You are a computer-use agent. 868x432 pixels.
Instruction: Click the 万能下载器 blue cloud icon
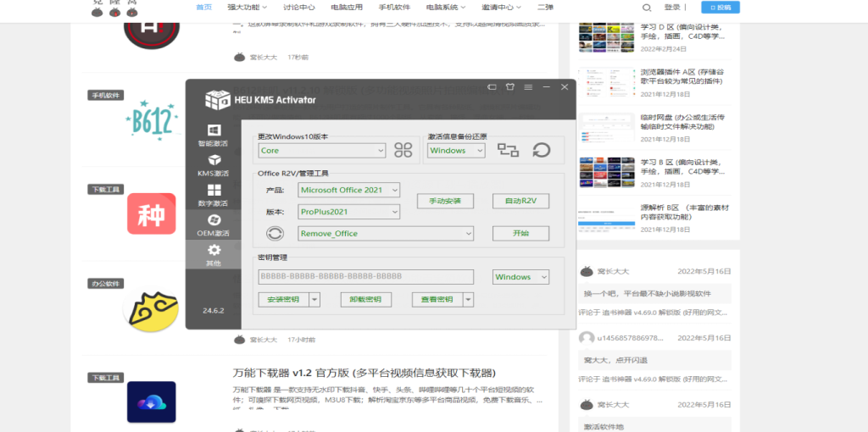point(151,402)
